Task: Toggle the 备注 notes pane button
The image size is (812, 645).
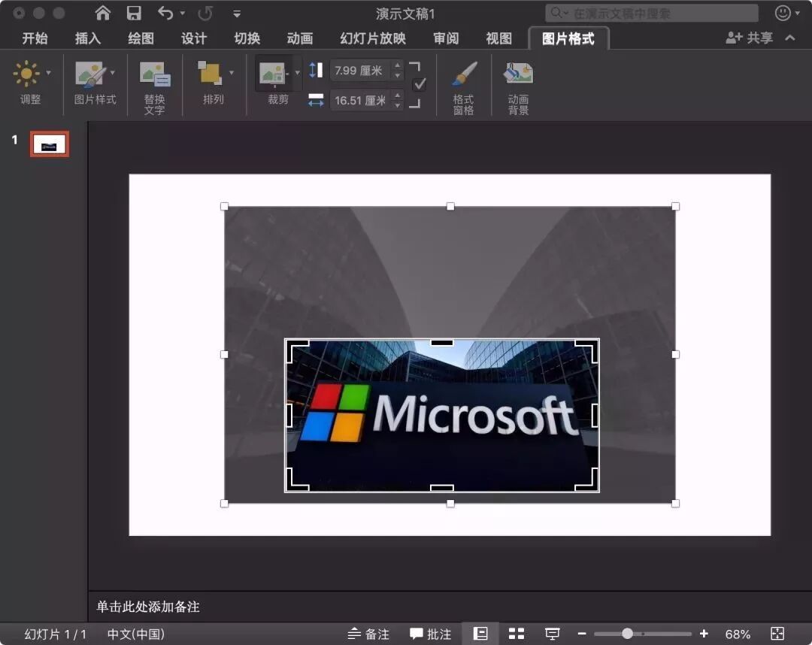Action: (x=368, y=634)
